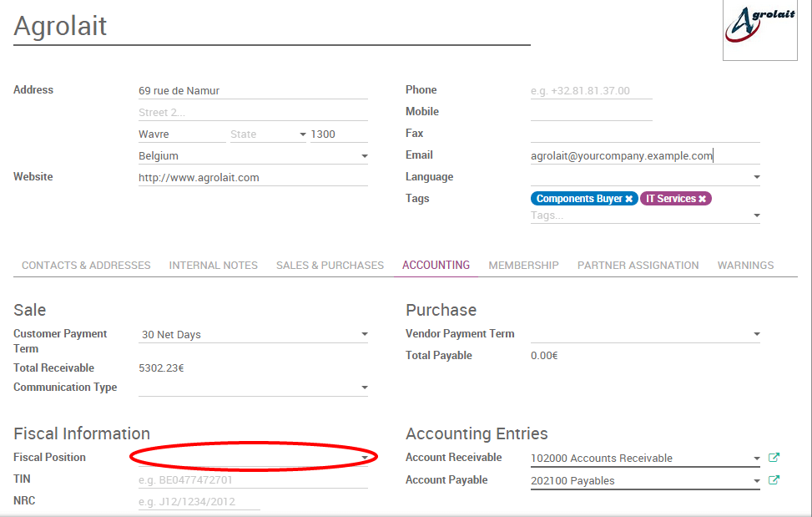Open the Vendor Payment Term dropdown
The width and height of the screenshot is (812, 517).
tap(756, 332)
